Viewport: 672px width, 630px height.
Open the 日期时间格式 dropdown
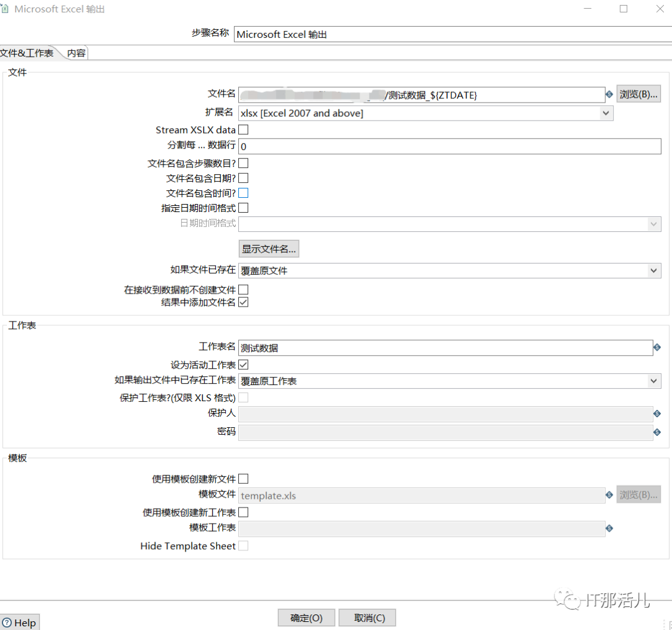(x=450, y=224)
